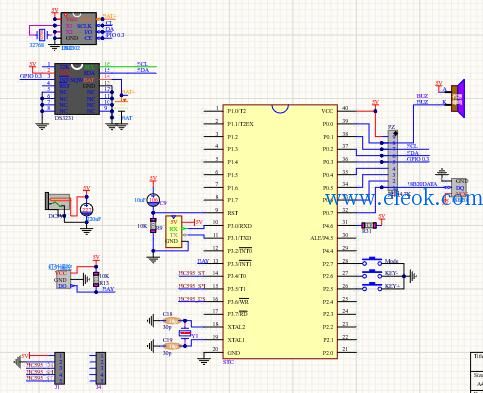The image size is (483, 393).
Task: Click the ground symbol above the DQ sensor
Action: [x=442, y=172]
